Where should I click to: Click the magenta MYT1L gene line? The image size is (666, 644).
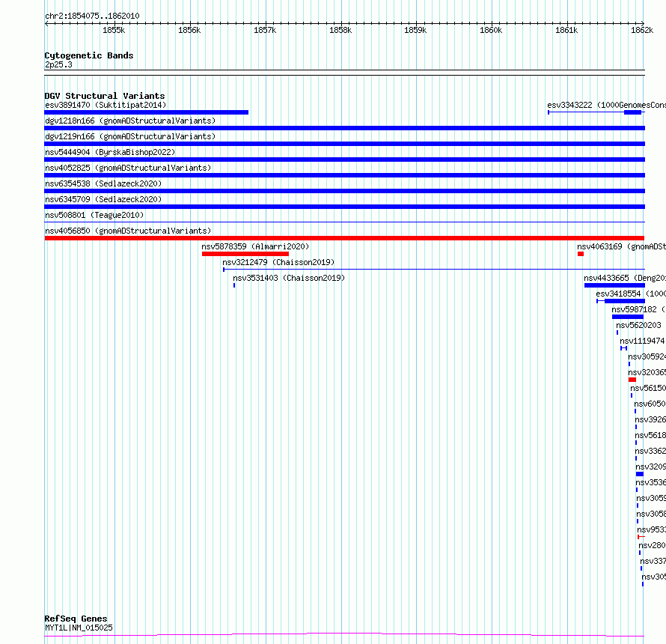(x=344, y=635)
